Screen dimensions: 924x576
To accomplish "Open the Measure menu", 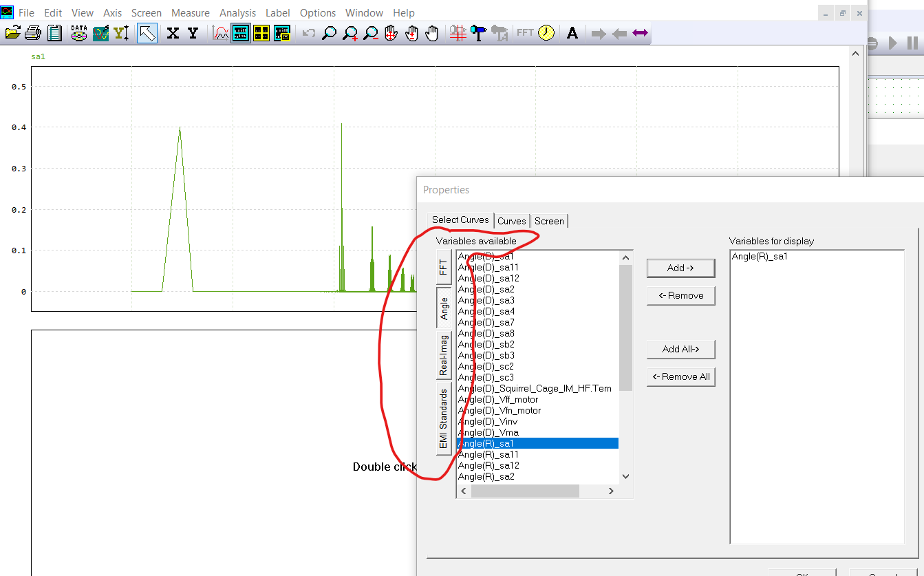I will click(191, 12).
